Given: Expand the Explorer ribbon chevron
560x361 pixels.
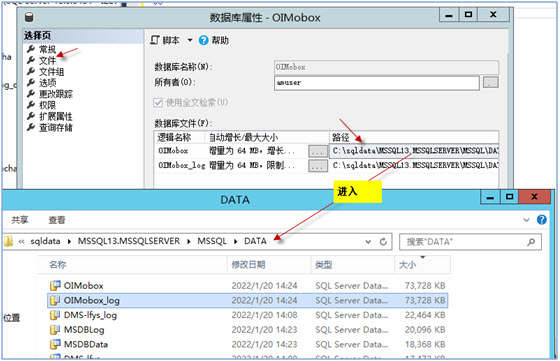Looking at the screenshot, I should click(x=526, y=220).
